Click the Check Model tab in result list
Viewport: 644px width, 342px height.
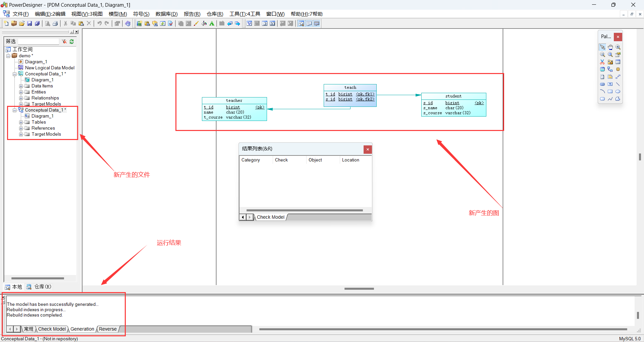[270, 217]
